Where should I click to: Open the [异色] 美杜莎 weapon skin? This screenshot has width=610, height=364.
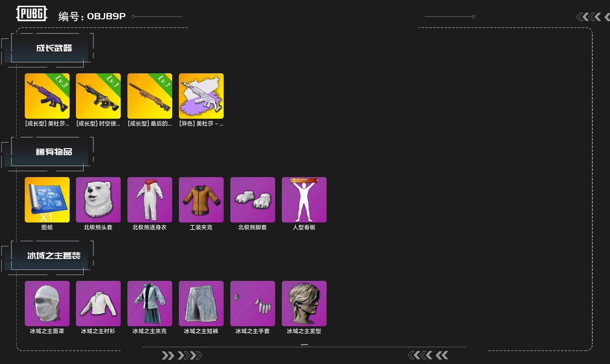point(201,96)
